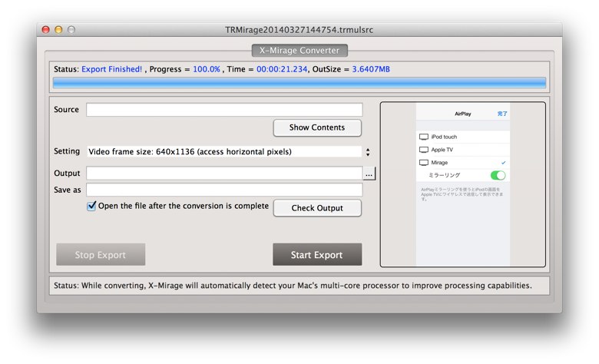Click the window title TRMirage20140327144754.trmulsrc
The width and height of the screenshot is (599, 364).
(299, 30)
